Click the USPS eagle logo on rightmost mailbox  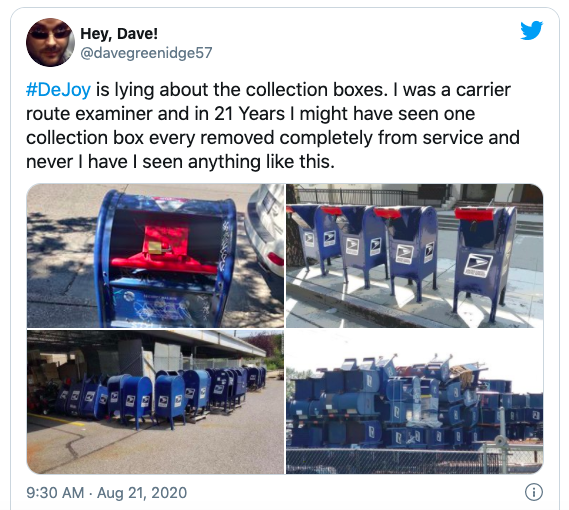(478, 266)
